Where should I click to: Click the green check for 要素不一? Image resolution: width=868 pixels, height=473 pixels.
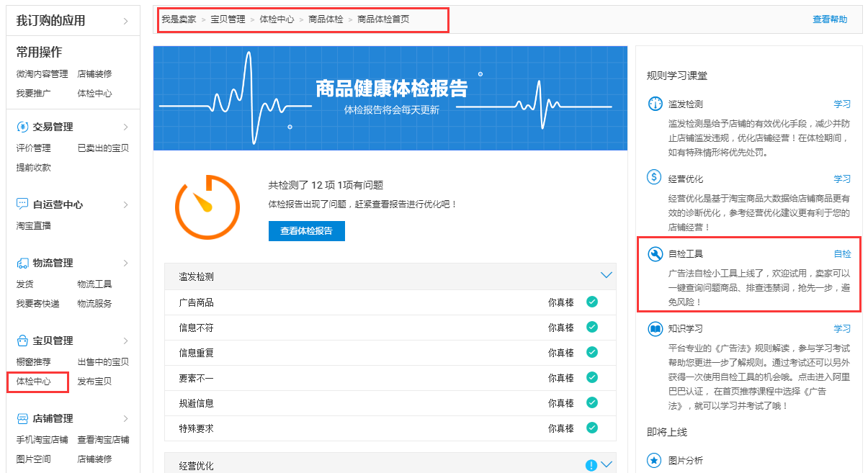[x=592, y=377]
